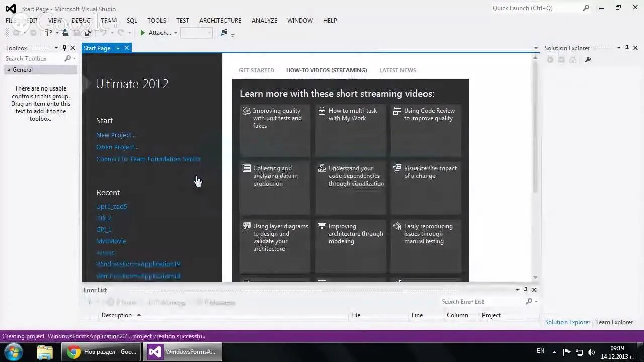Screen dimensions: 644x362
Task: Close the Toolbox panel
Action: pos(73,48)
